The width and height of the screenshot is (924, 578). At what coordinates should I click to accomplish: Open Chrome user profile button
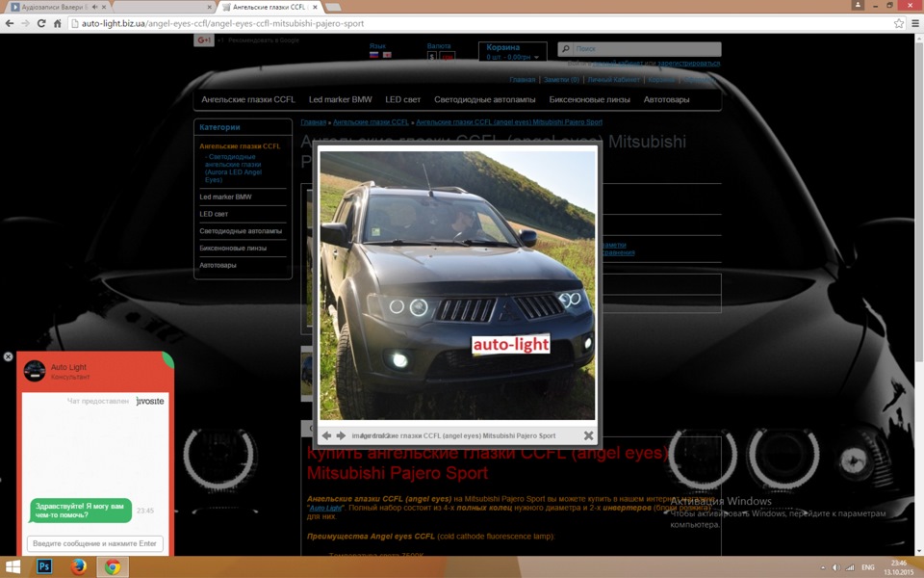tap(858, 5)
